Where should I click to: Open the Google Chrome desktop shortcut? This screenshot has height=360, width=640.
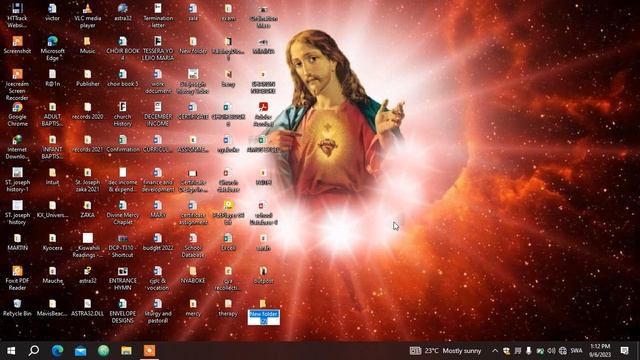point(17,114)
